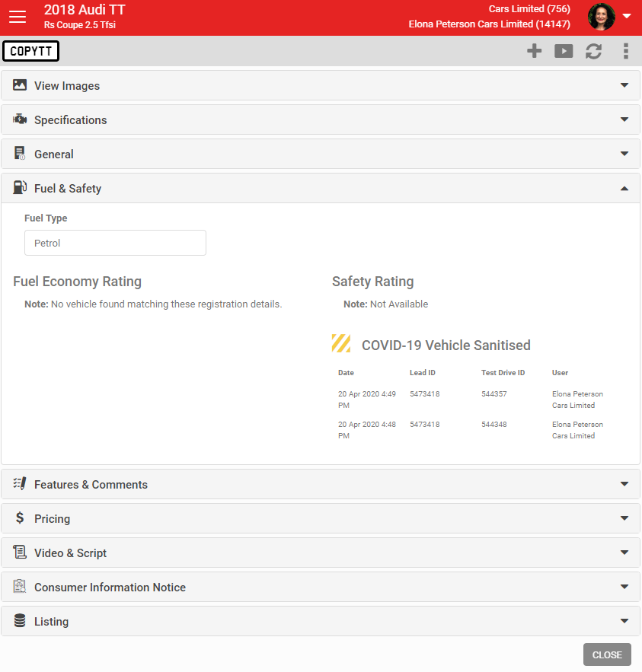Click the Fuel Economy Rating heading
642x672 pixels.
click(x=77, y=282)
